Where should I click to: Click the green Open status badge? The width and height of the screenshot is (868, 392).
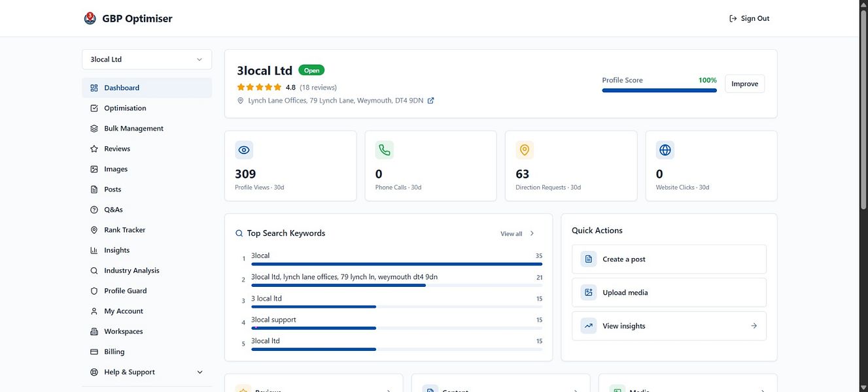[x=311, y=70]
